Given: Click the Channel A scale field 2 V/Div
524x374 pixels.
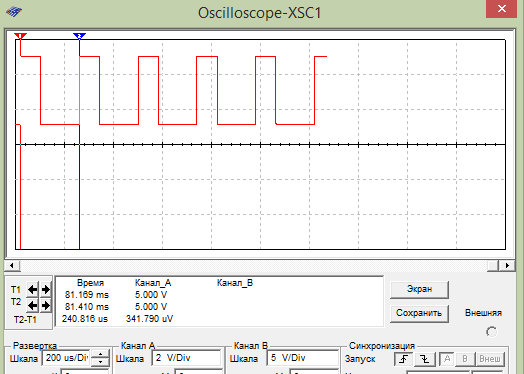Looking at the screenshot, I should coord(186,358).
